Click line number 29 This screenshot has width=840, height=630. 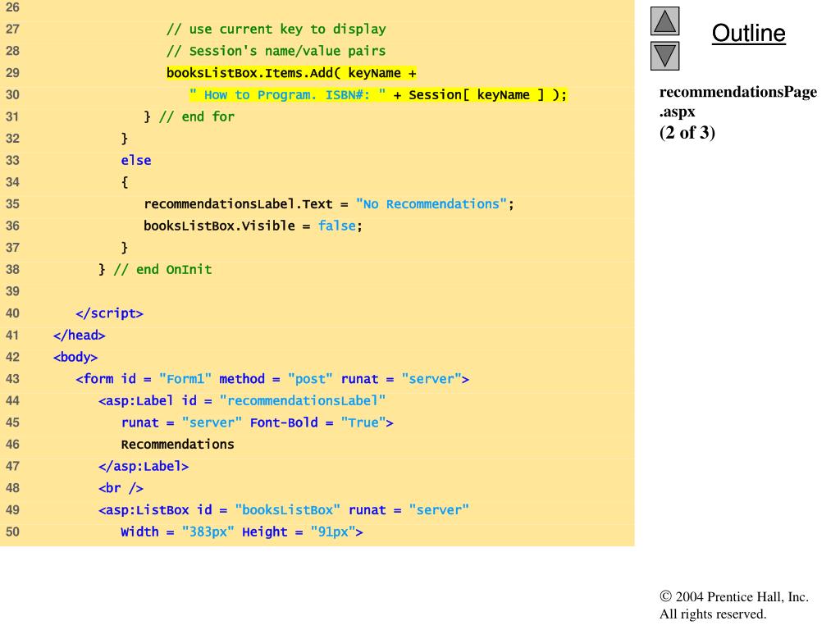[x=12, y=73]
